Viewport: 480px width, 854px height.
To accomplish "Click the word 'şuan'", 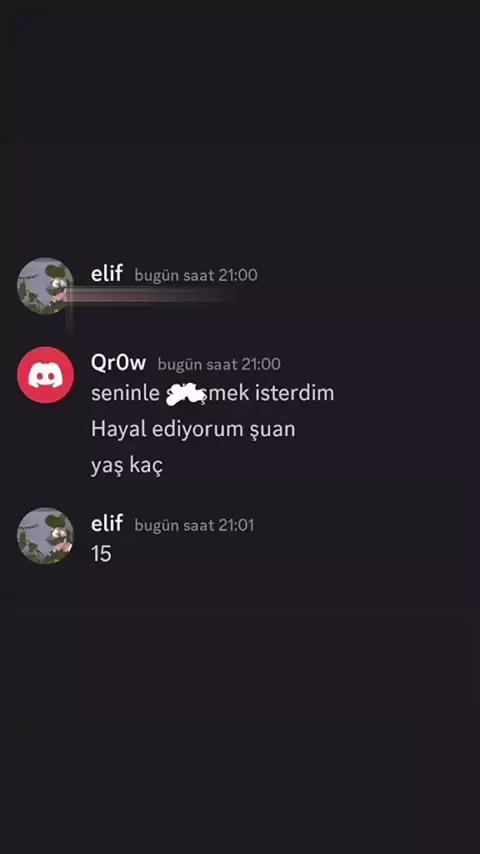I will click(272, 430).
